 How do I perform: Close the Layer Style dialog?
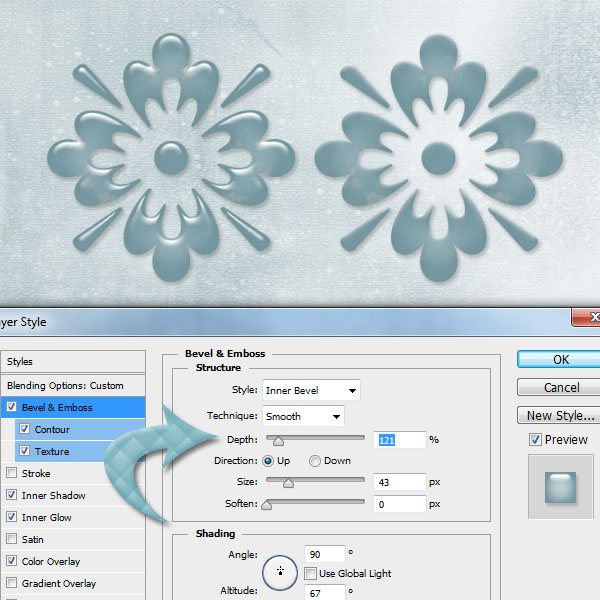[587, 317]
